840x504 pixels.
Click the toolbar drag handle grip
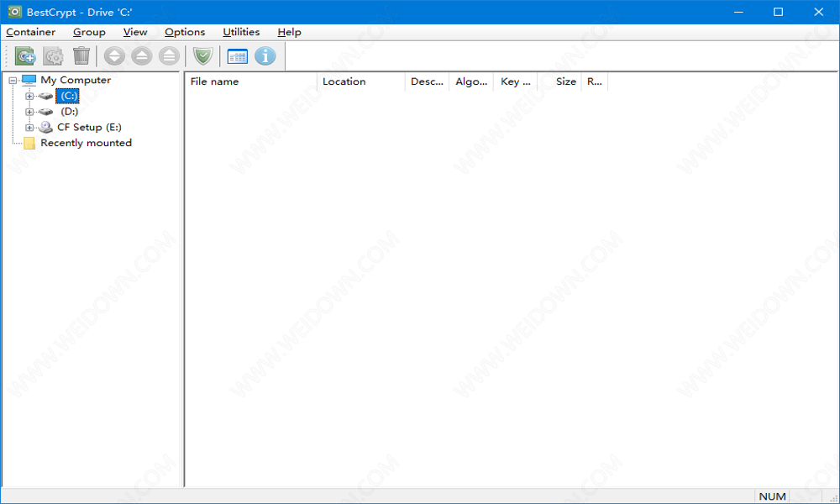[7, 55]
